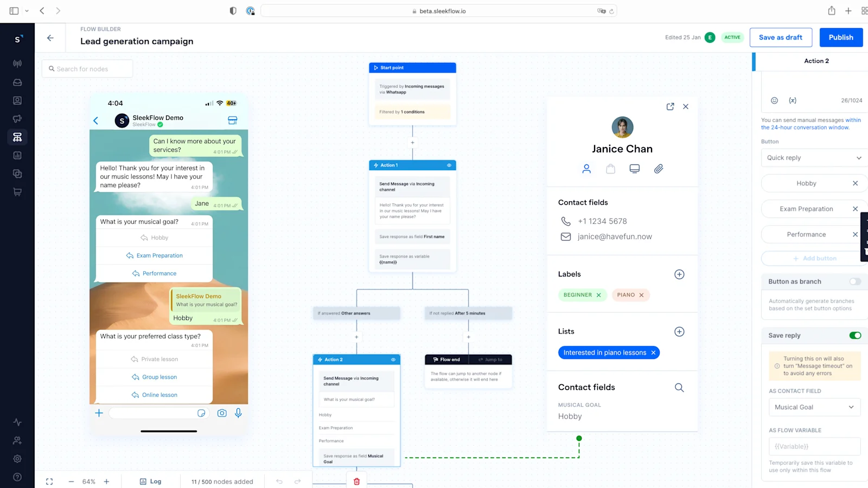Remove the Hobby quick reply button
Viewport: 868px width, 488px height.
pos(855,183)
